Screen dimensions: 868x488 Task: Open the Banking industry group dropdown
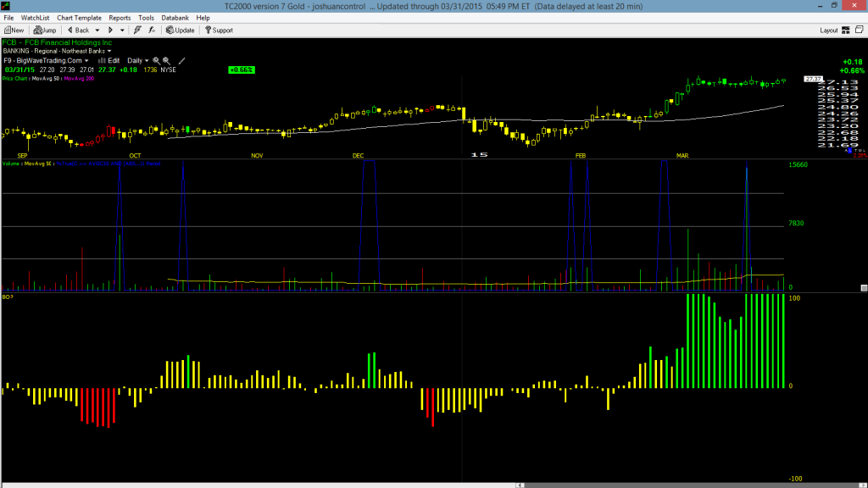point(57,51)
